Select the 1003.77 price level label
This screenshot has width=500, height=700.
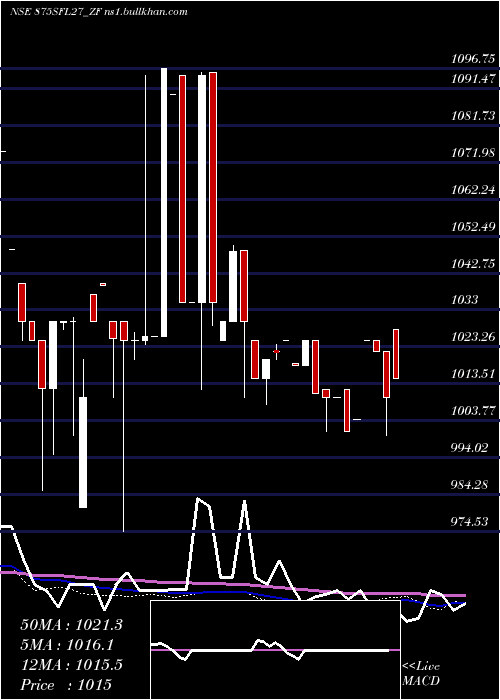(473, 410)
